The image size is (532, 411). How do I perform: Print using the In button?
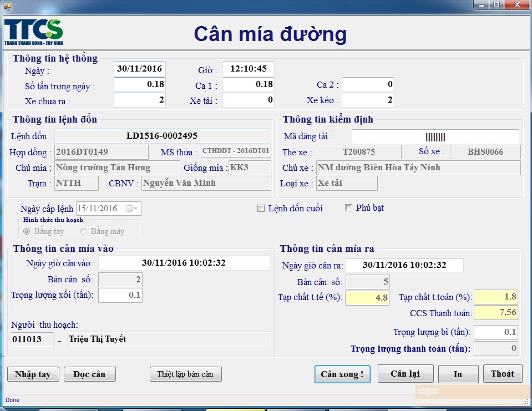tap(458, 374)
